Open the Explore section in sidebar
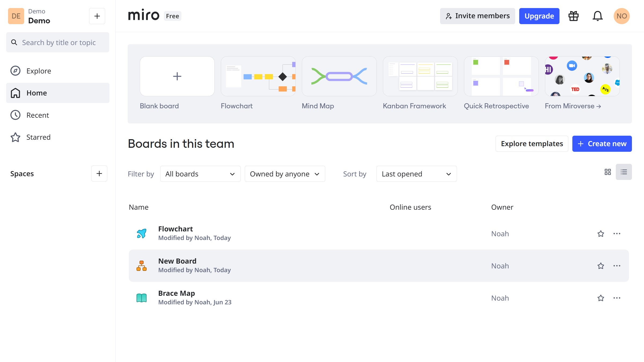The width and height of the screenshot is (644, 362). [38, 71]
